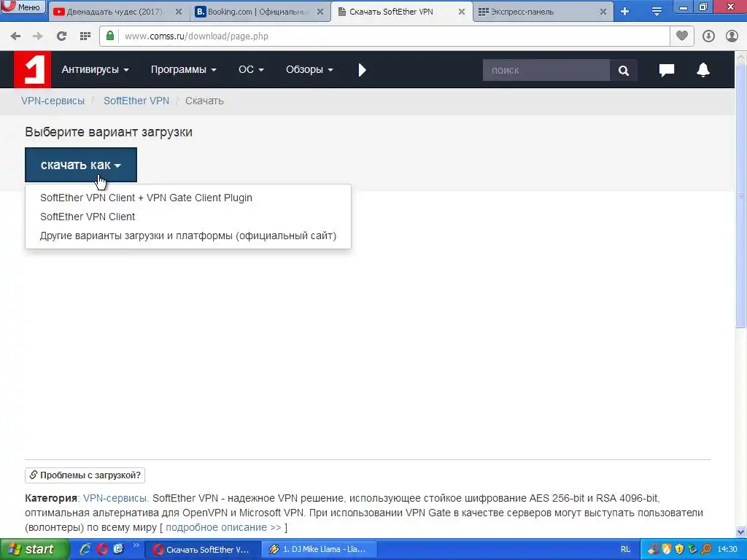Open the DJ Mike Llama taskbar button
Image resolution: width=747 pixels, height=560 pixels.
(x=320, y=550)
